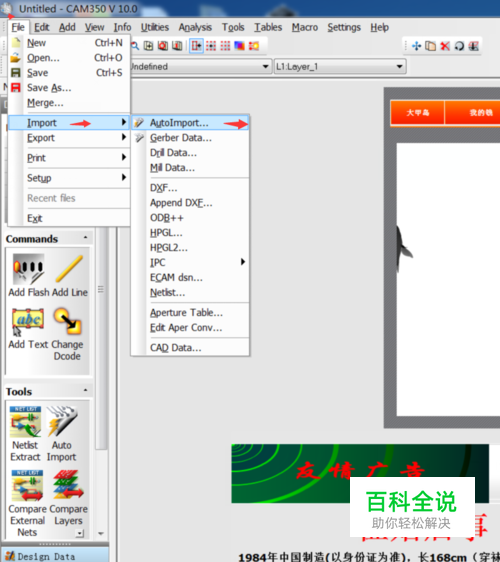Viewport: 500px width, 562px height.
Task: Click the Open folder icon in File menu
Action: [x=16, y=58]
